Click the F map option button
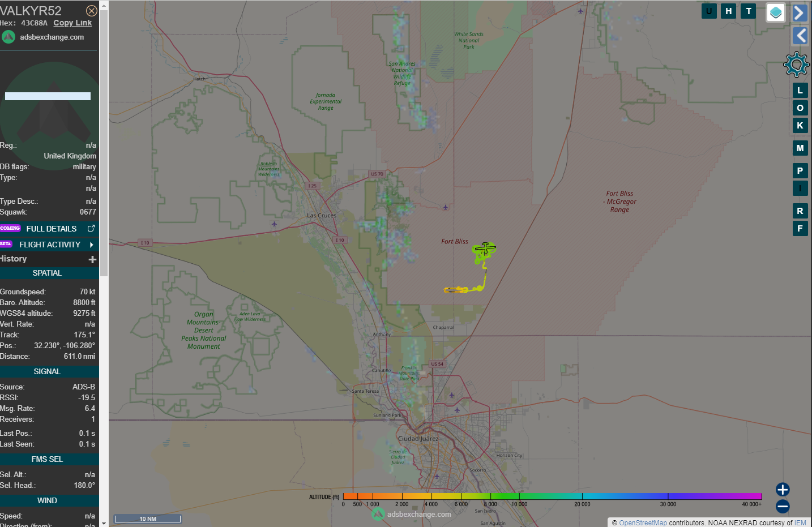Viewport: 812px width, 527px height. (x=800, y=229)
